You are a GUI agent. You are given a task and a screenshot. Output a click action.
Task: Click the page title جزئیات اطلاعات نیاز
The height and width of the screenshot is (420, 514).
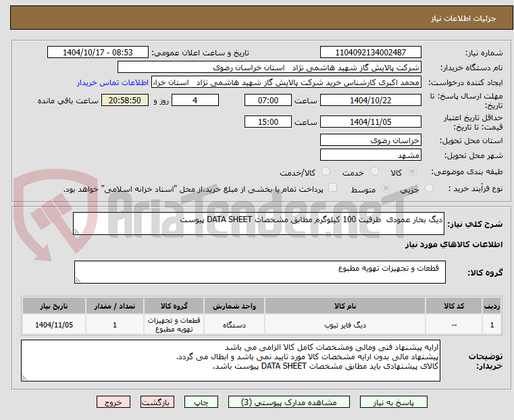pos(463,18)
